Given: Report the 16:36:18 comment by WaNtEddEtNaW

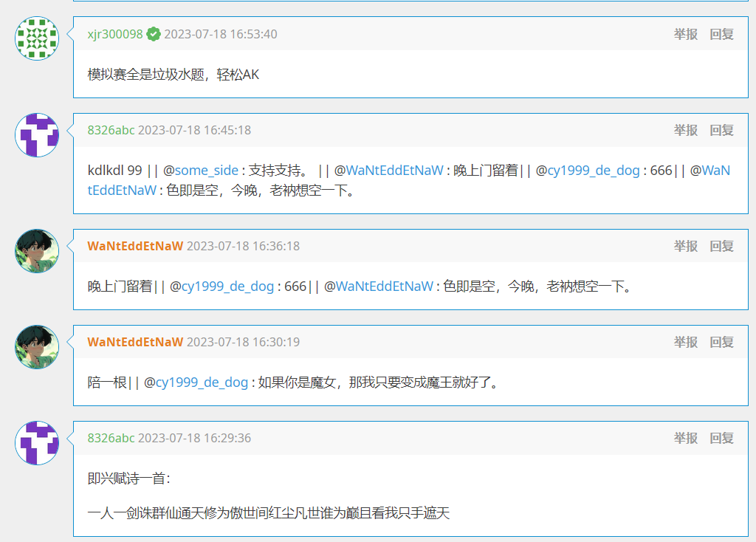Looking at the screenshot, I should point(686,246).
